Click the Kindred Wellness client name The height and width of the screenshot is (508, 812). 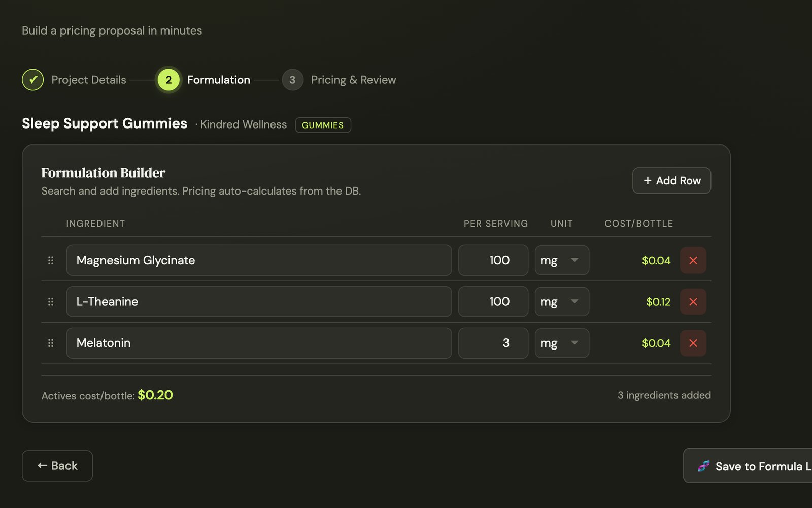click(x=244, y=124)
